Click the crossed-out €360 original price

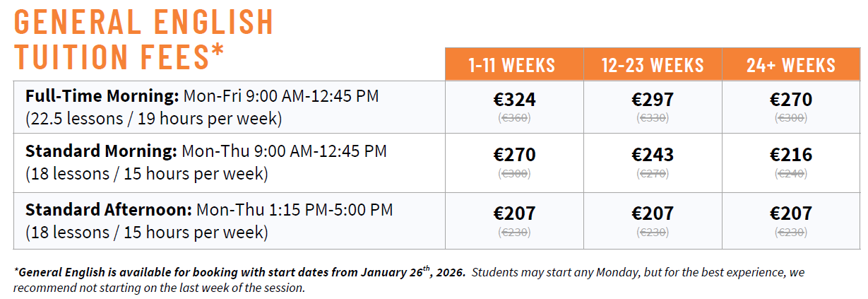[x=514, y=118]
